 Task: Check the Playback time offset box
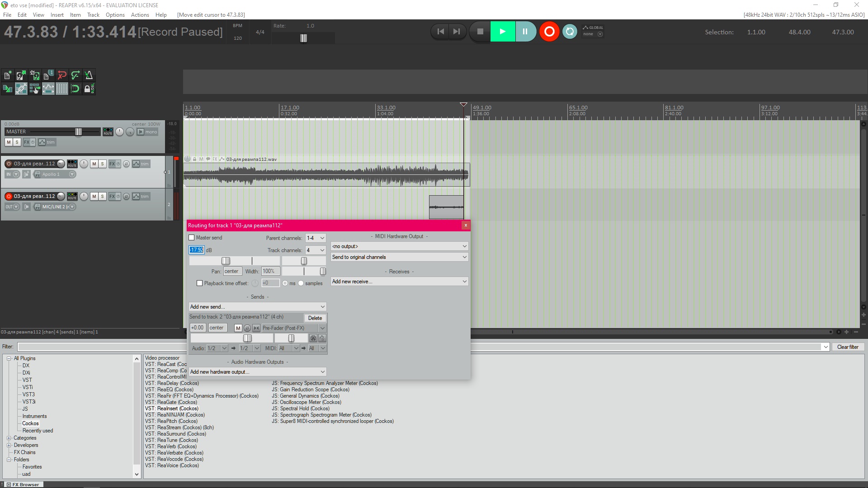coord(199,283)
